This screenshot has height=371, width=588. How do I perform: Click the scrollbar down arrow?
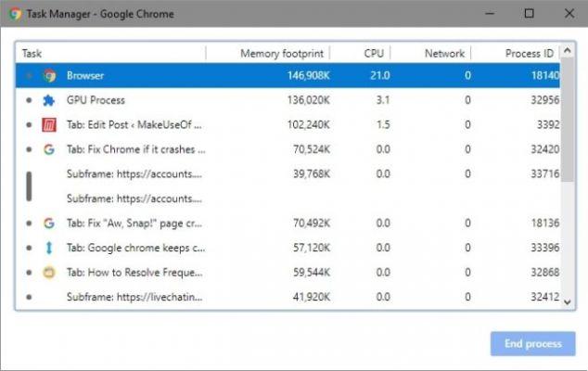[568, 301]
